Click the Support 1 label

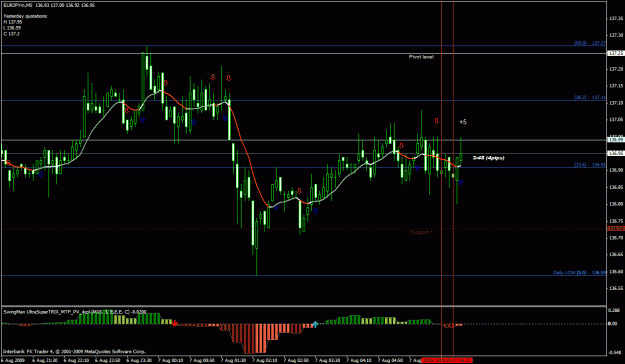pos(421,232)
